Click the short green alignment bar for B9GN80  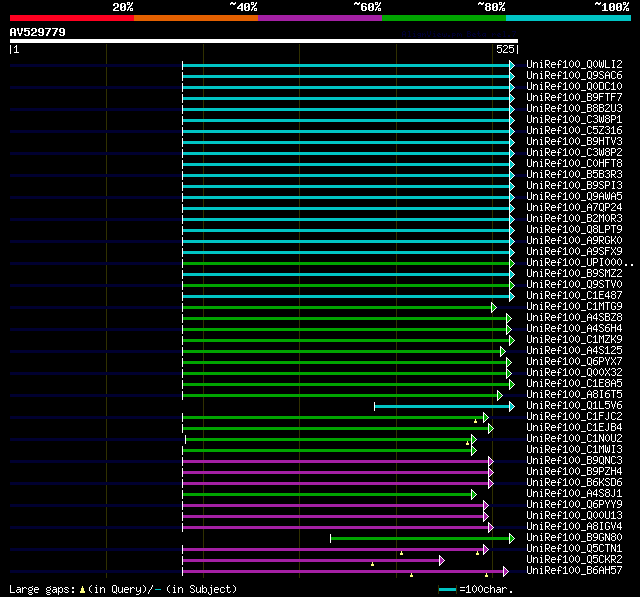[420, 539]
